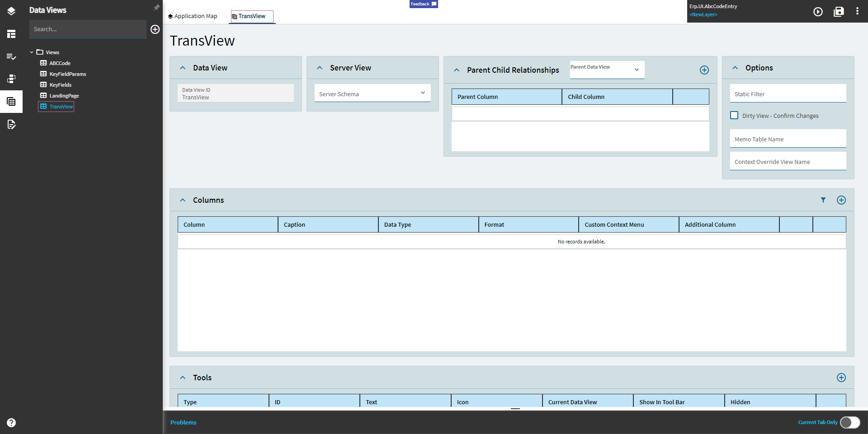Save the layer with the disk icon
This screenshot has height=434, width=868.
click(x=839, y=12)
